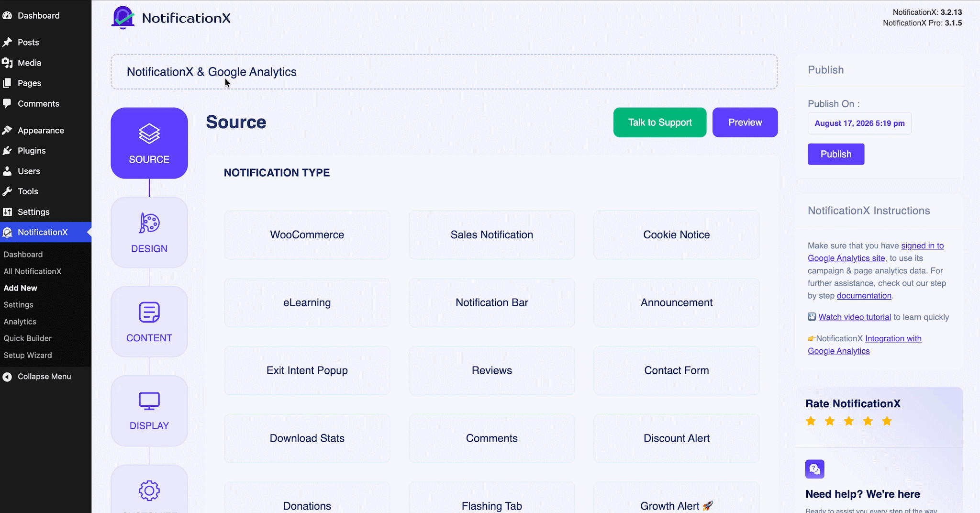Image resolution: width=980 pixels, height=513 pixels.
Task: Click the Content document step icon
Action: point(149,312)
